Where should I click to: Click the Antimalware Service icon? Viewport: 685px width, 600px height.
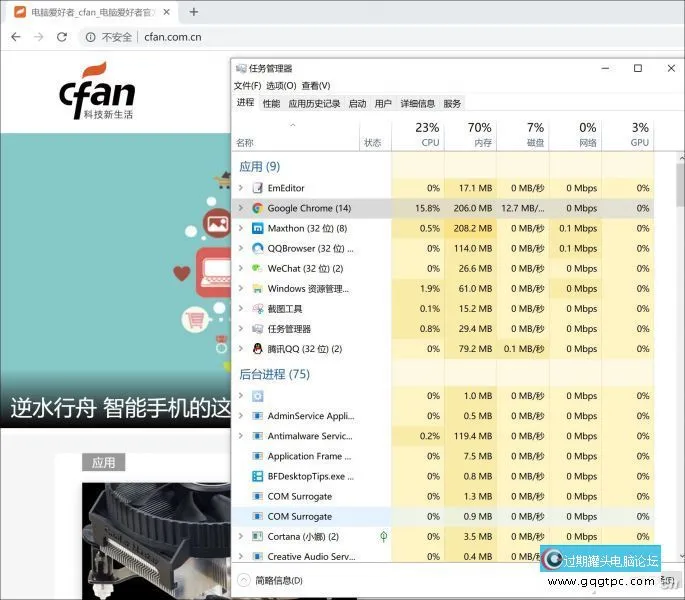coord(258,436)
